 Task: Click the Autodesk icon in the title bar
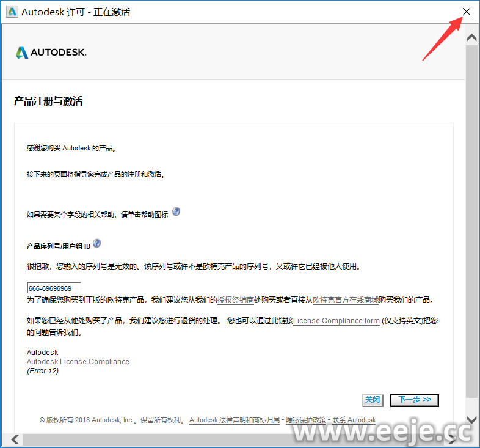[x=11, y=12]
